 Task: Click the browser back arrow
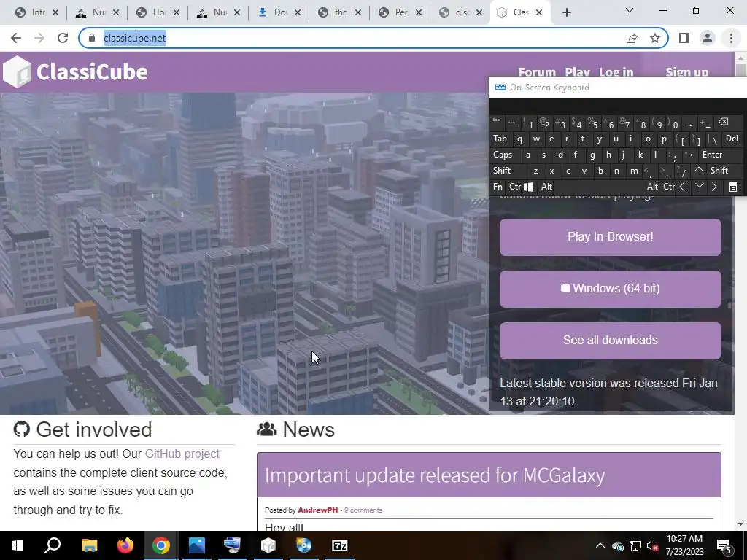coord(16,38)
